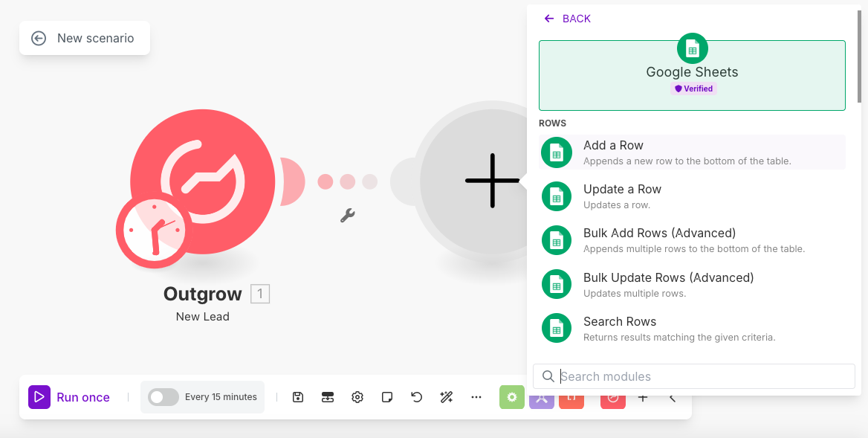This screenshot has width=868, height=438.
Task: Open scenario settings gear icon
Action: [357, 397]
